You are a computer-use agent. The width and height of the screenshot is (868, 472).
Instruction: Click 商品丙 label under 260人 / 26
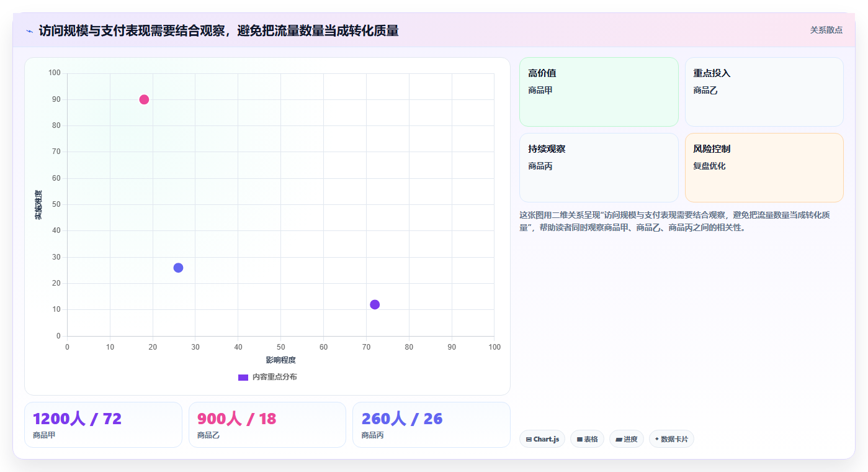[x=373, y=435]
